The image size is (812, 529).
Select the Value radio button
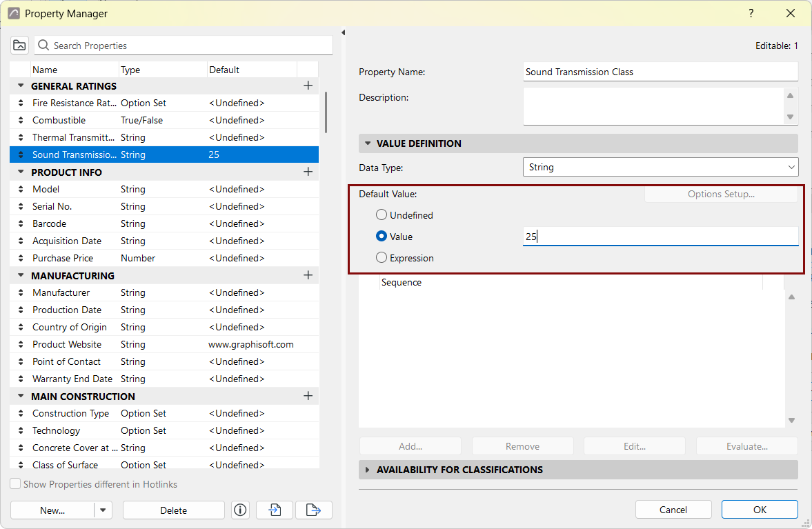coord(382,237)
